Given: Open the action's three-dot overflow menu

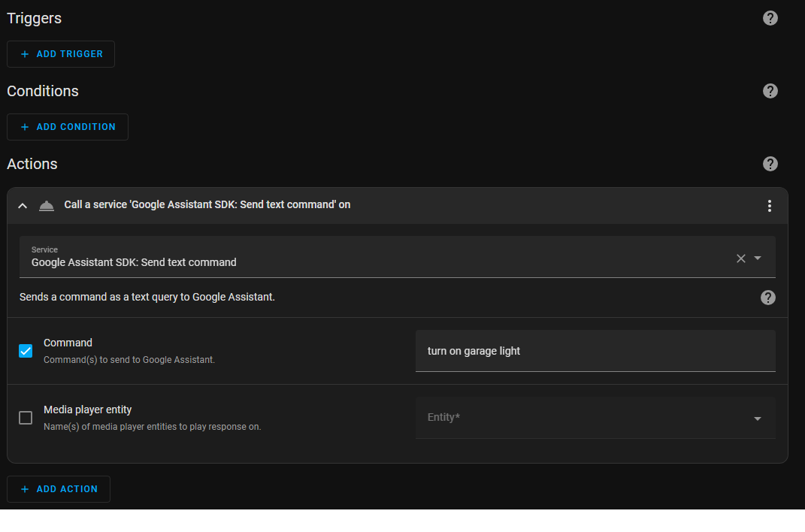Looking at the screenshot, I should pos(769,206).
